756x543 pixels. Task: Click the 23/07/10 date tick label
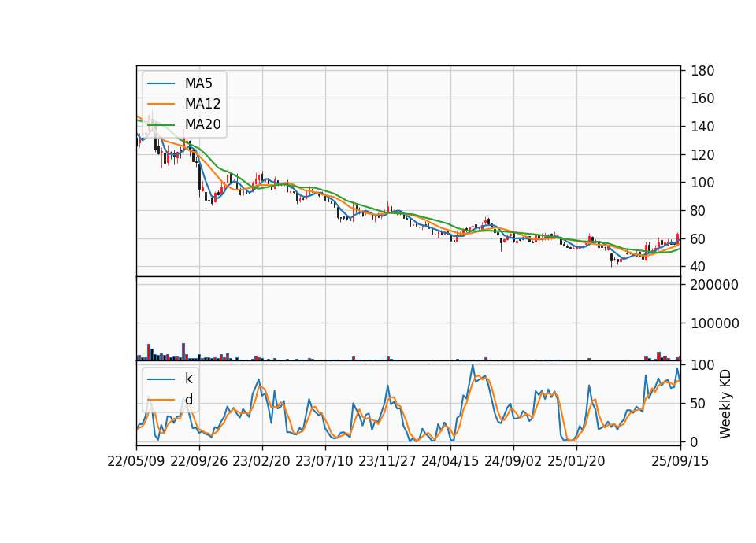click(x=324, y=461)
